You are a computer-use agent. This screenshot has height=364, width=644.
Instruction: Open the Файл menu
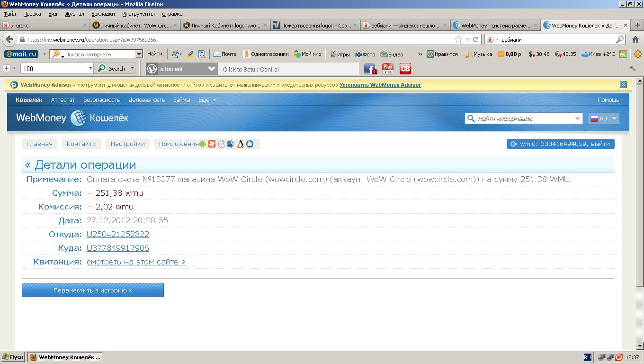[9, 14]
